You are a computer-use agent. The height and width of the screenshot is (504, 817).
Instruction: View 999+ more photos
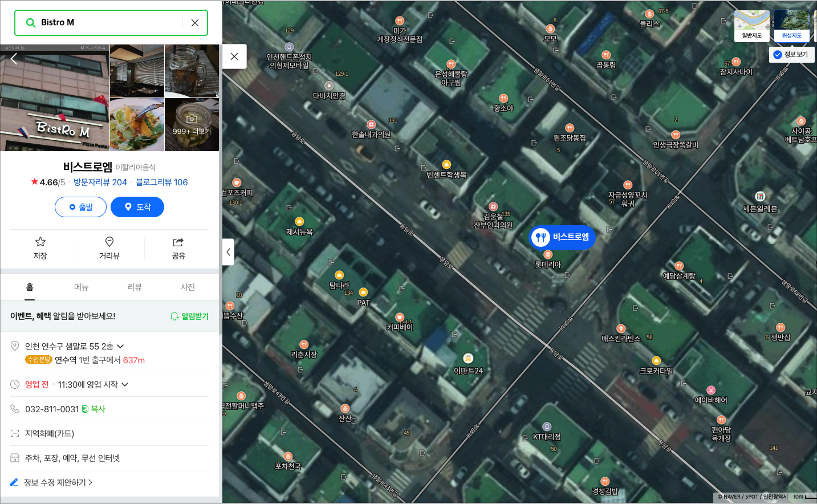(192, 125)
